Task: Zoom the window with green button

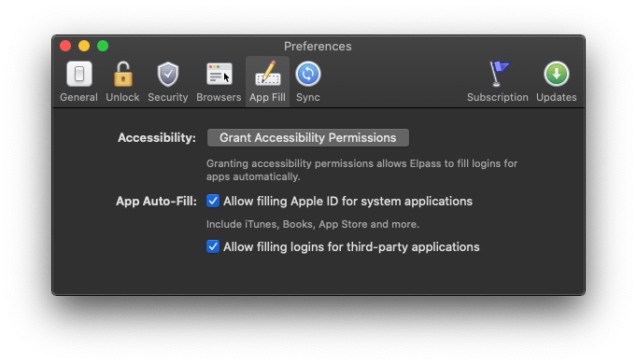Action: tap(103, 46)
